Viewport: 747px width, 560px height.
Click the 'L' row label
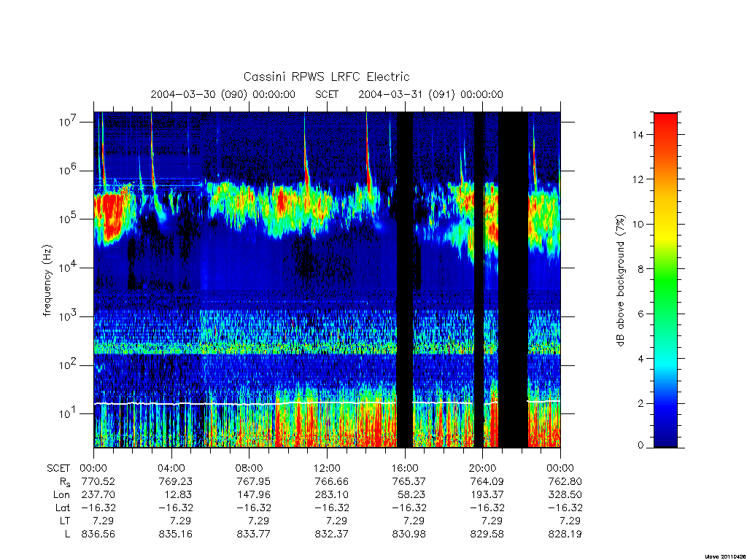67,534
